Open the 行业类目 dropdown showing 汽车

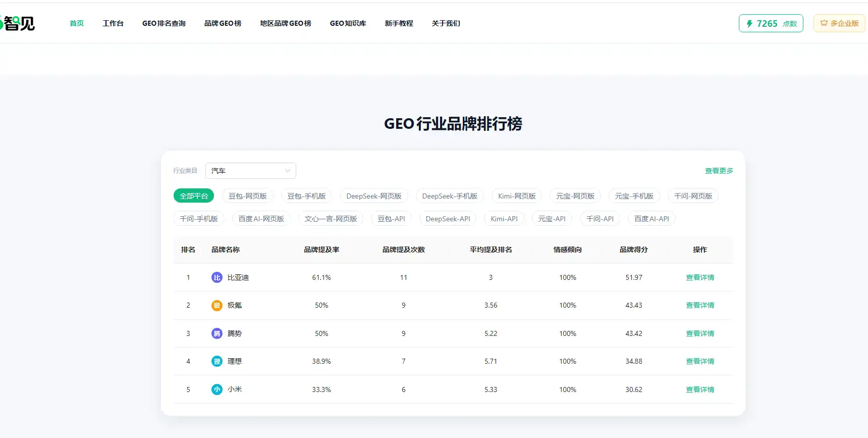(251, 171)
